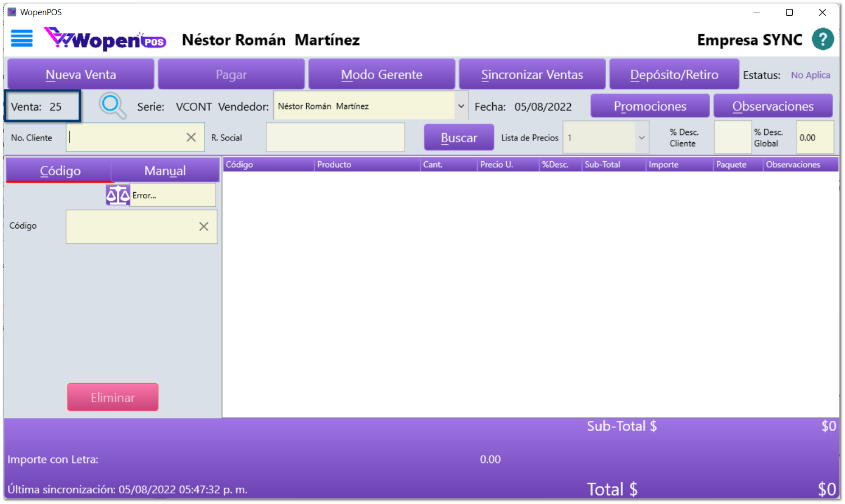Image resolution: width=845 pixels, height=504 pixels.
Task: Click the weighing scale icon
Action: click(x=118, y=195)
